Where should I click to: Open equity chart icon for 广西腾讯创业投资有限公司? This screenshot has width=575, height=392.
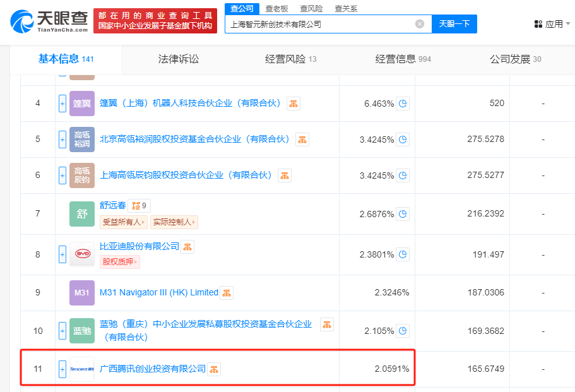pyautogui.click(x=215, y=369)
